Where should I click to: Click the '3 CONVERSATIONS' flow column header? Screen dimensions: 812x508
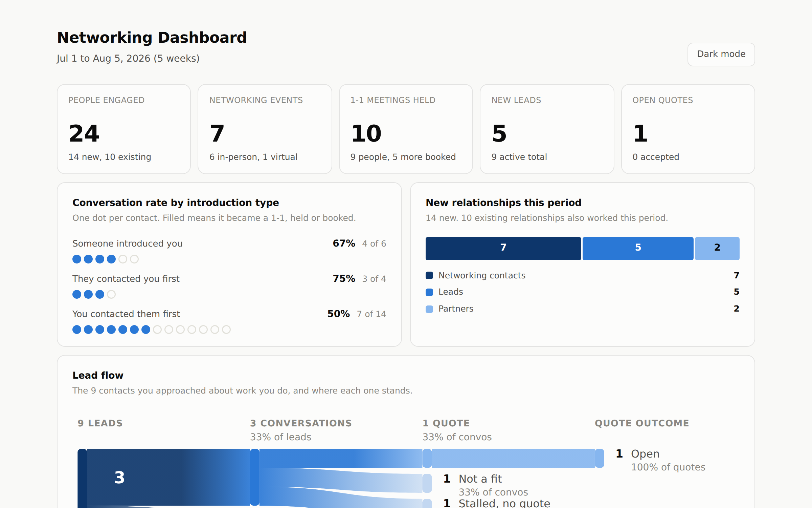[x=301, y=423]
